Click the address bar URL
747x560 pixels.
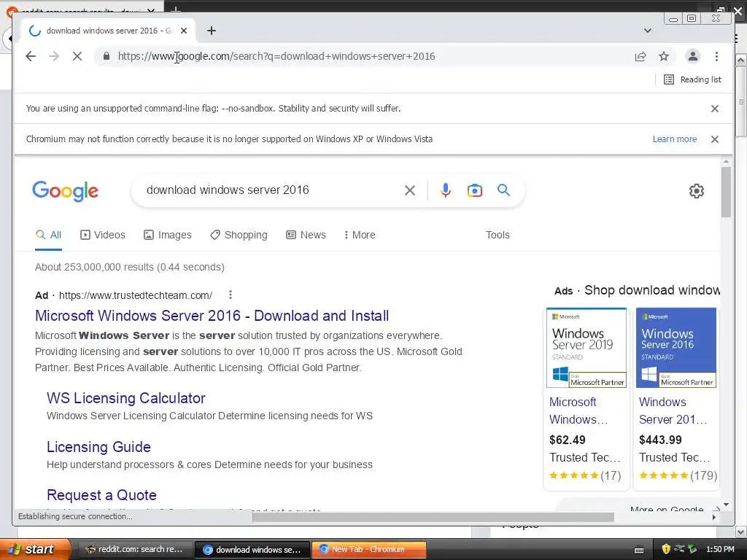click(x=276, y=56)
